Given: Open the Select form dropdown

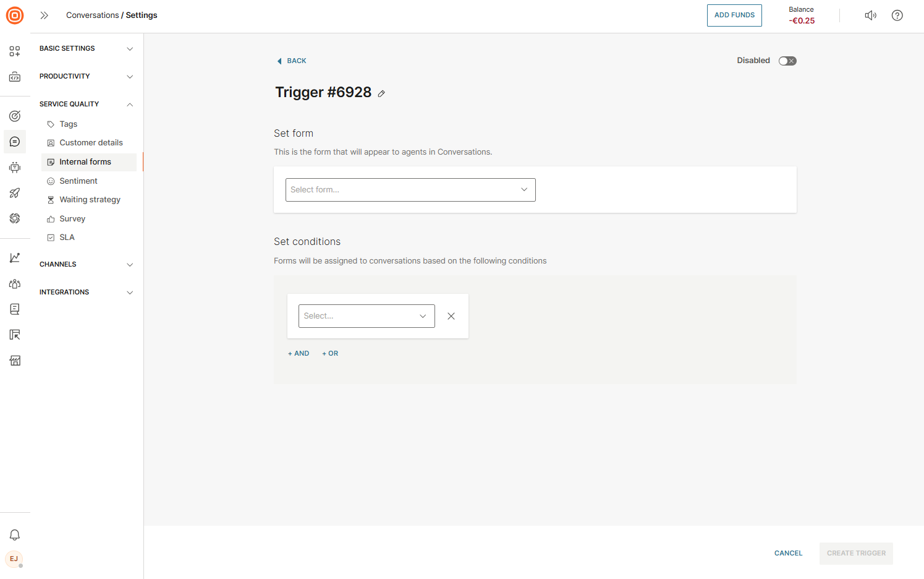Looking at the screenshot, I should pyautogui.click(x=410, y=190).
